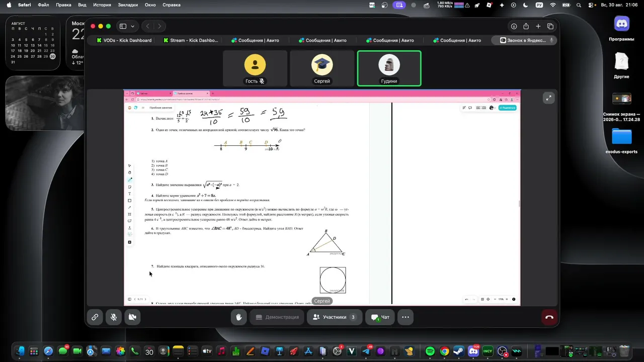The height and width of the screenshot is (362, 644).
Task: Open Apple TV from the Dock
Action: pyautogui.click(x=207, y=351)
